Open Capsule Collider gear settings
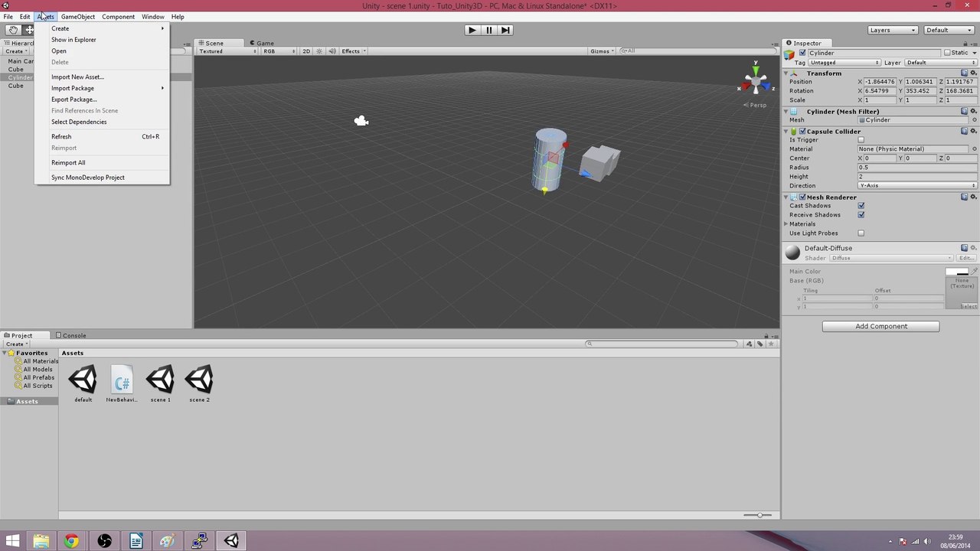This screenshot has width=980, height=551. [x=974, y=131]
